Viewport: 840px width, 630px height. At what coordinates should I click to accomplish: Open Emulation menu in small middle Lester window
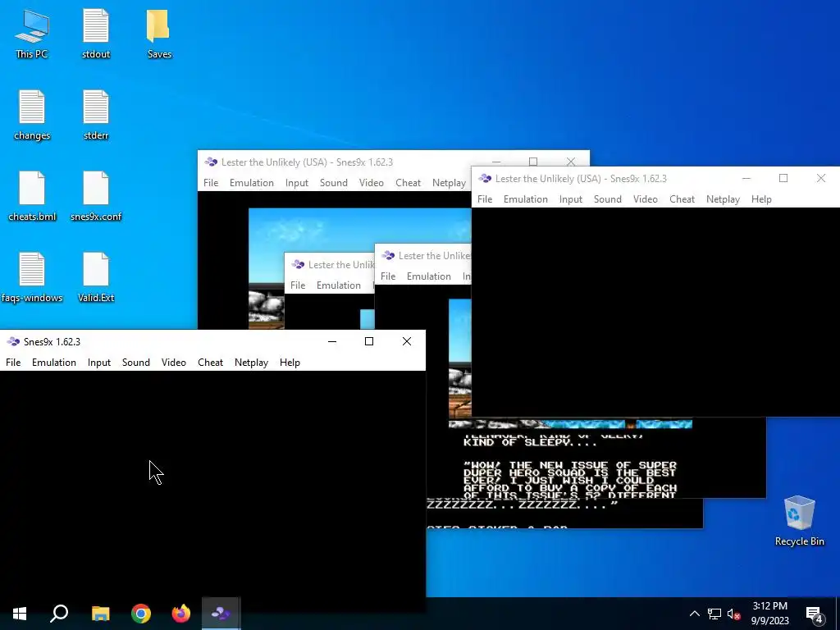point(428,276)
